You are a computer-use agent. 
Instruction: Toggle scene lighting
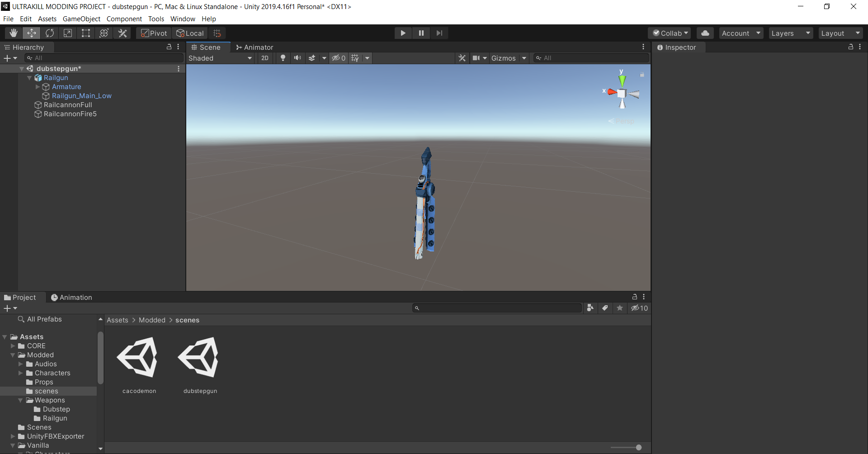[x=283, y=58]
